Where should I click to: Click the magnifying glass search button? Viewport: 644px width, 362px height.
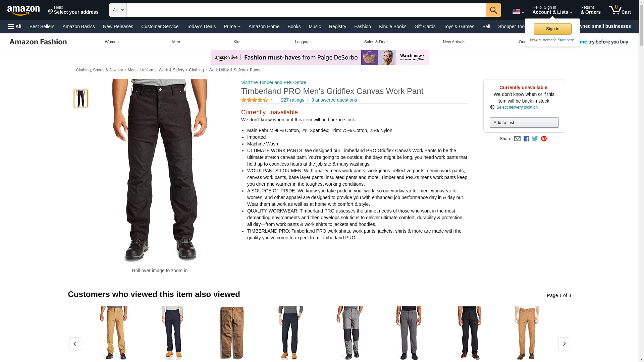coord(493,10)
